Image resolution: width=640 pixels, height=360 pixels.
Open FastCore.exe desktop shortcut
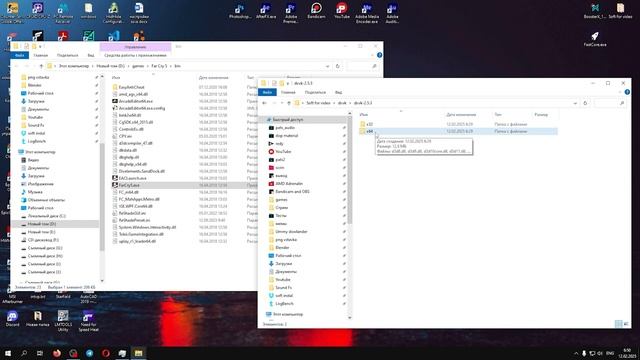(595, 39)
